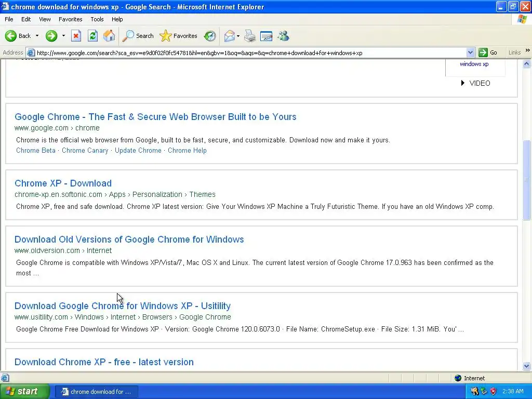This screenshot has height=399, width=532.
Task: Click the first system tray icon
Action: (x=474, y=391)
